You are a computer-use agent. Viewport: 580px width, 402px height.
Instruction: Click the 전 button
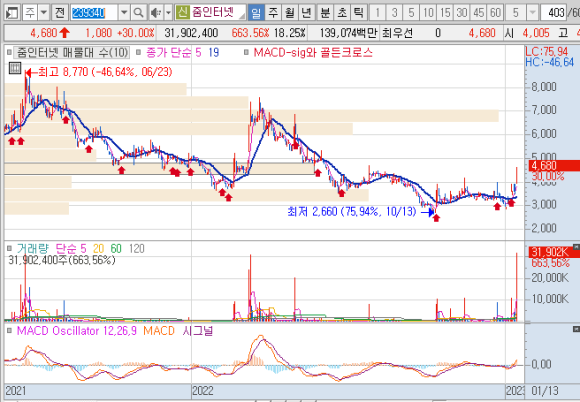(60, 13)
